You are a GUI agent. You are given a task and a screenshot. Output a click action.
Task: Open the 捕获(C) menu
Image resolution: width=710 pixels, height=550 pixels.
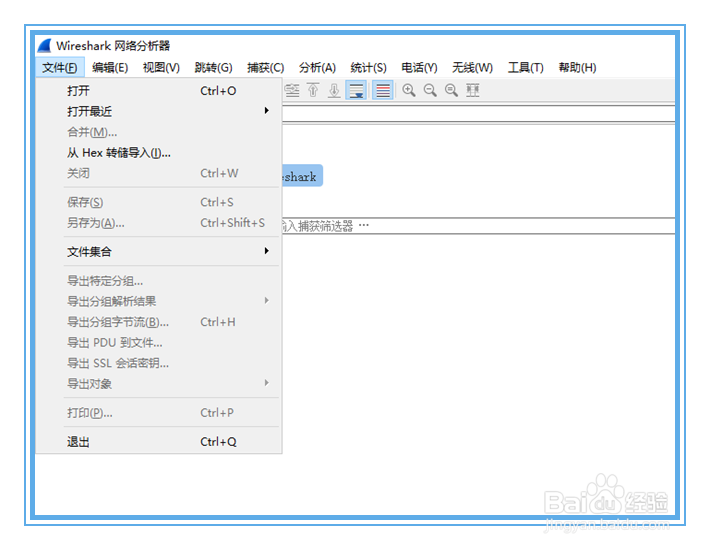(265, 67)
